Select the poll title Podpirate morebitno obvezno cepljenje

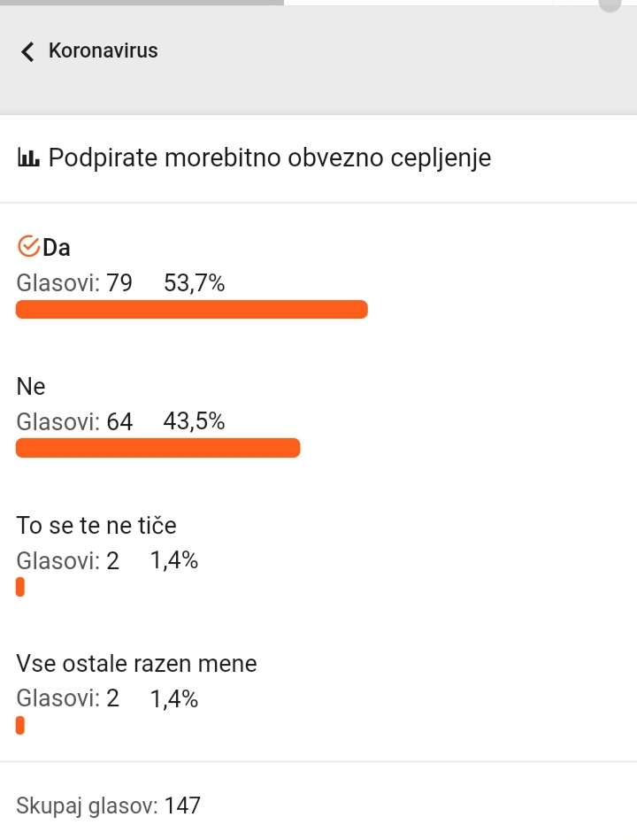(x=270, y=158)
